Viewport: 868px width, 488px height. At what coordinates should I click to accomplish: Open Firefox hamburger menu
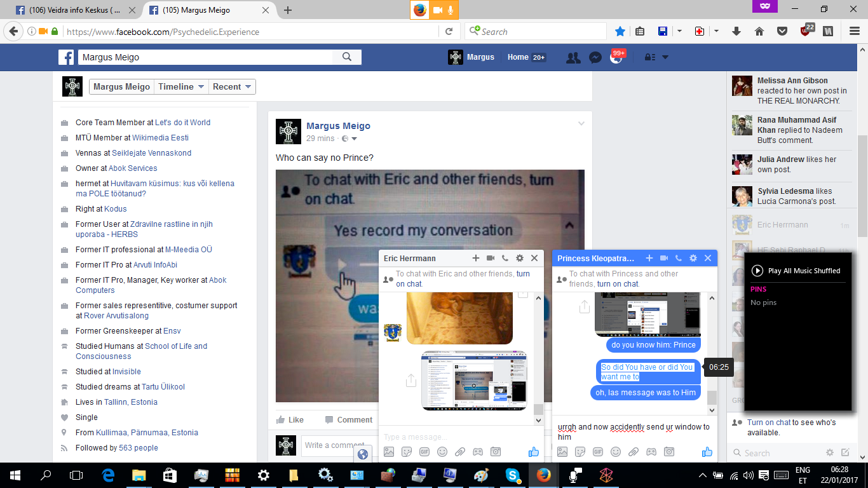(855, 31)
